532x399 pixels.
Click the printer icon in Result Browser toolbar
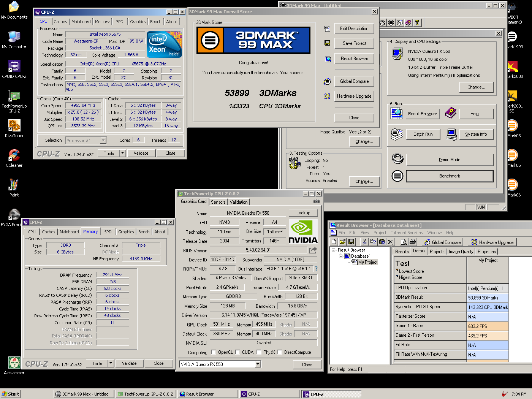point(413,242)
